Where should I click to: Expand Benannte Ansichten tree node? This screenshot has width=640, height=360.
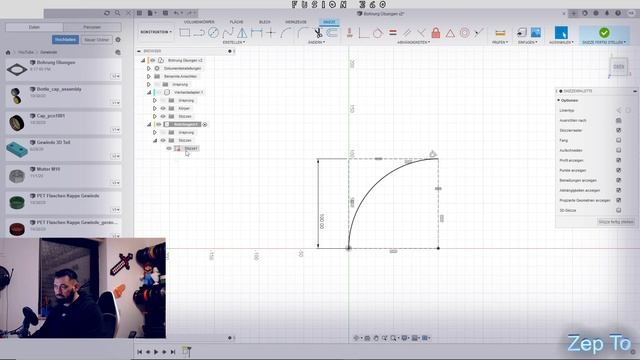(149, 76)
